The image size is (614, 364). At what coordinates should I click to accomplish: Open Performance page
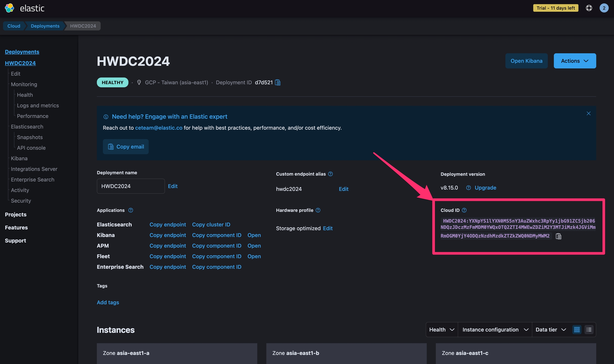33,116
